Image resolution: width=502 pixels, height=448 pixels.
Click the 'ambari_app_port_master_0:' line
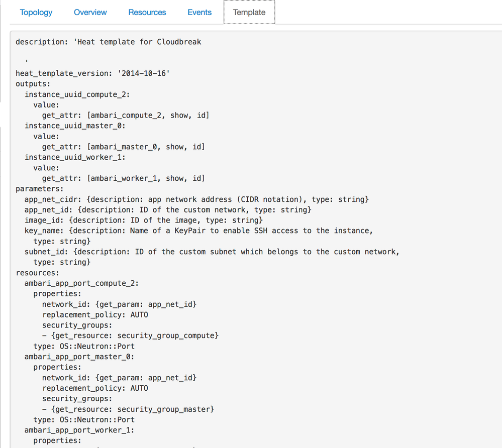(x=79, y=357)
